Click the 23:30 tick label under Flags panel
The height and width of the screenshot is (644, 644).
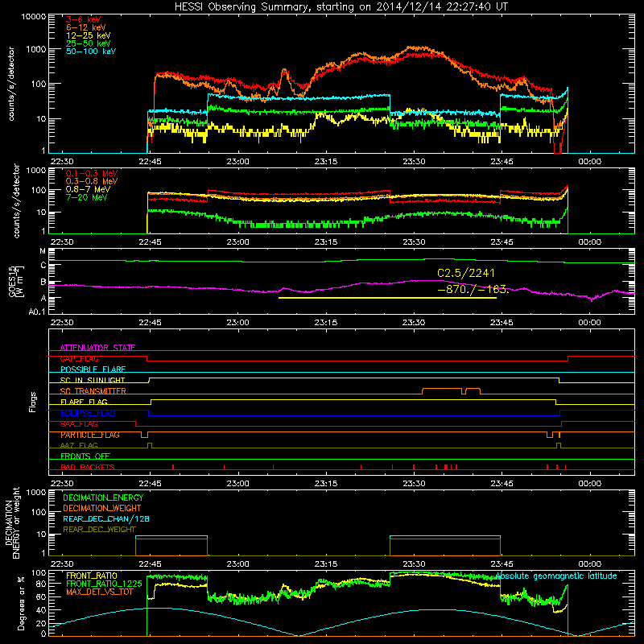click(414, 484)
